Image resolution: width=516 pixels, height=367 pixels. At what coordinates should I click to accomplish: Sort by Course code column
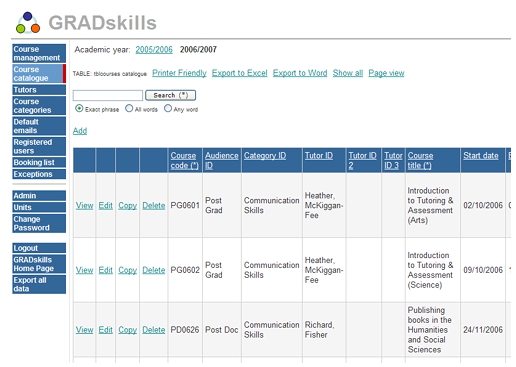(x=185, y=160)
